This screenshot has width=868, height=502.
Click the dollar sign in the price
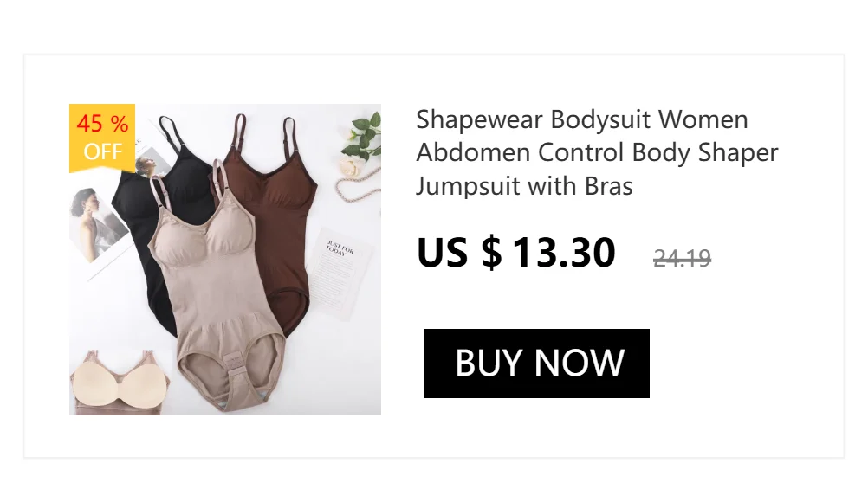point(491,252)
